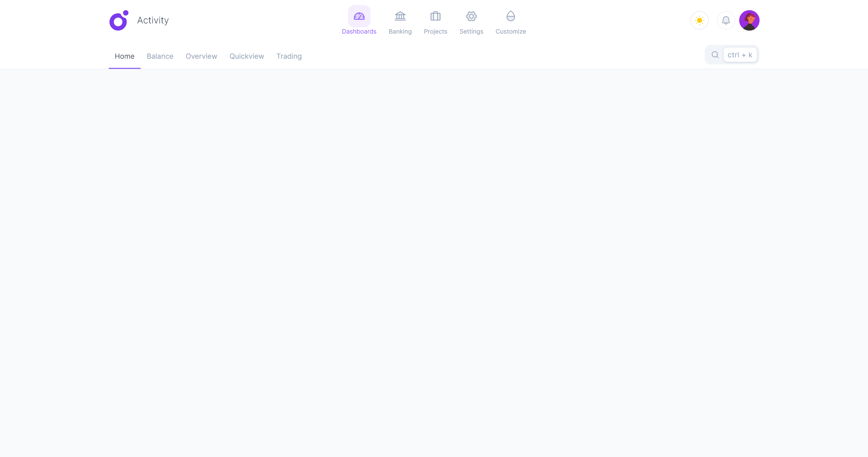868x457 pixels.
Task: Open the user avatar profile menu
Action: click(x=749, y=20)
